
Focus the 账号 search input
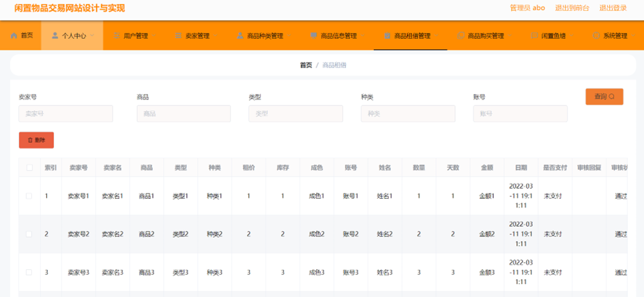point(521,114)
